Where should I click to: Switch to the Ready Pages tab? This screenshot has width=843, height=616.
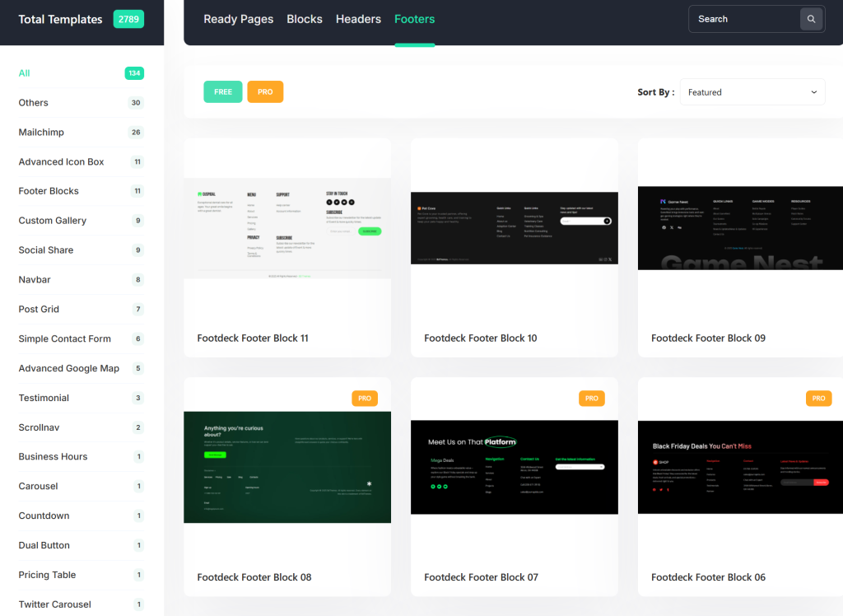(x=238, y=19)
